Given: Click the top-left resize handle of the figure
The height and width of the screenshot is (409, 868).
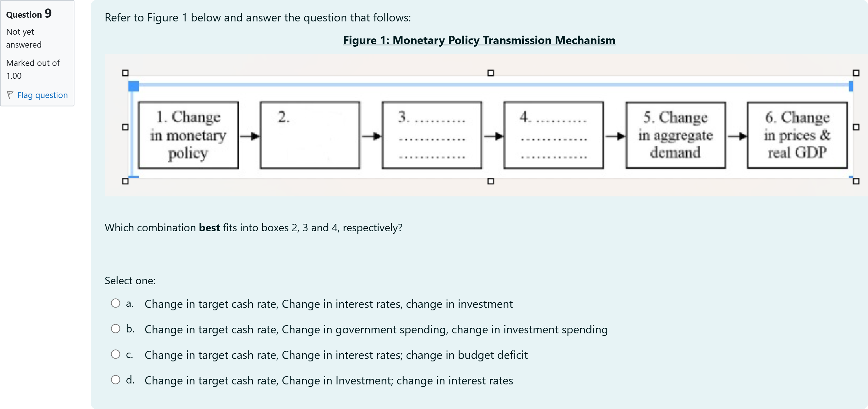Looking at the screenshot, I should (125, 73).
